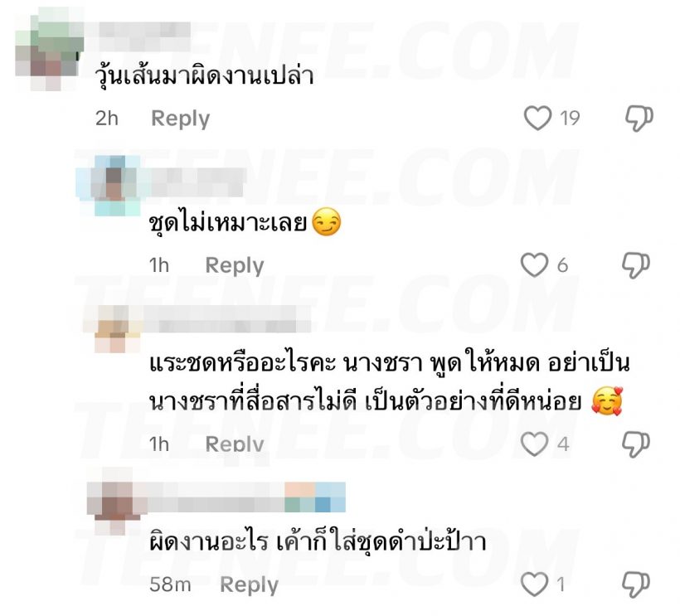Reply to the comment with 4 likes

coord(235,444)
